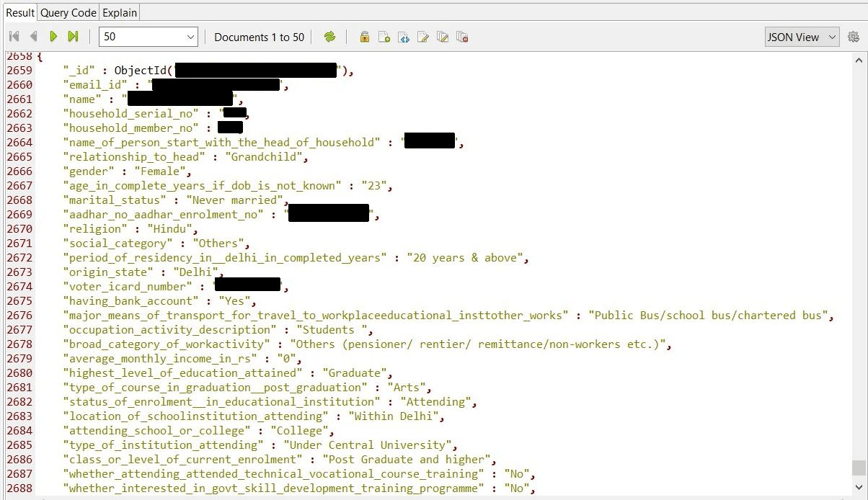868x500 pixels.
Task: Switch to the Explain tab
Action: click(118, 13)
